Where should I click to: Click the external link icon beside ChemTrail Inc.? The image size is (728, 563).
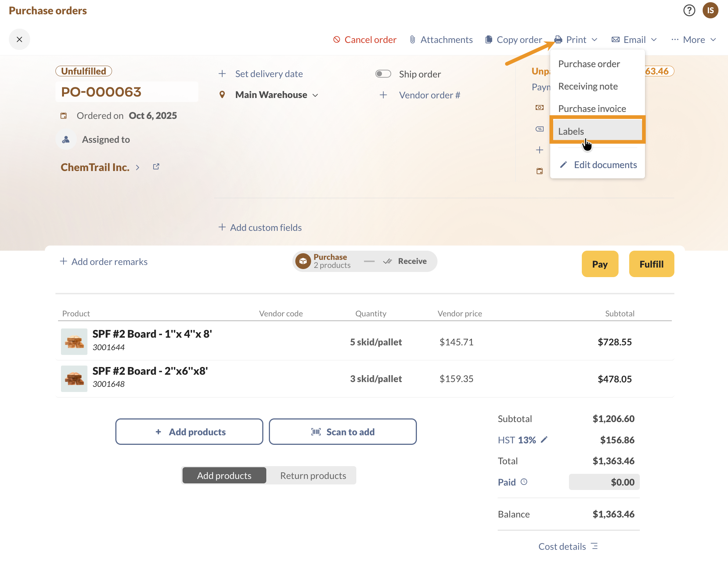pyautogui.click(x=156, y=167)
